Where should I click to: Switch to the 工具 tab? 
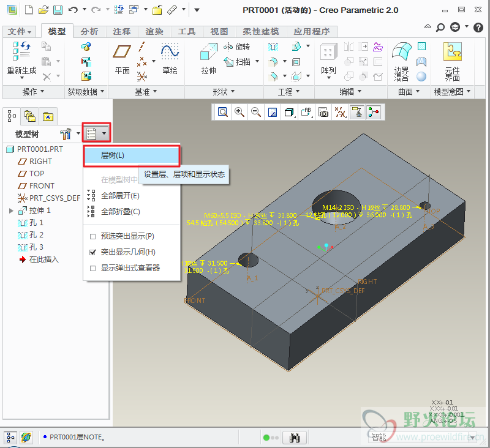(187, 32)
